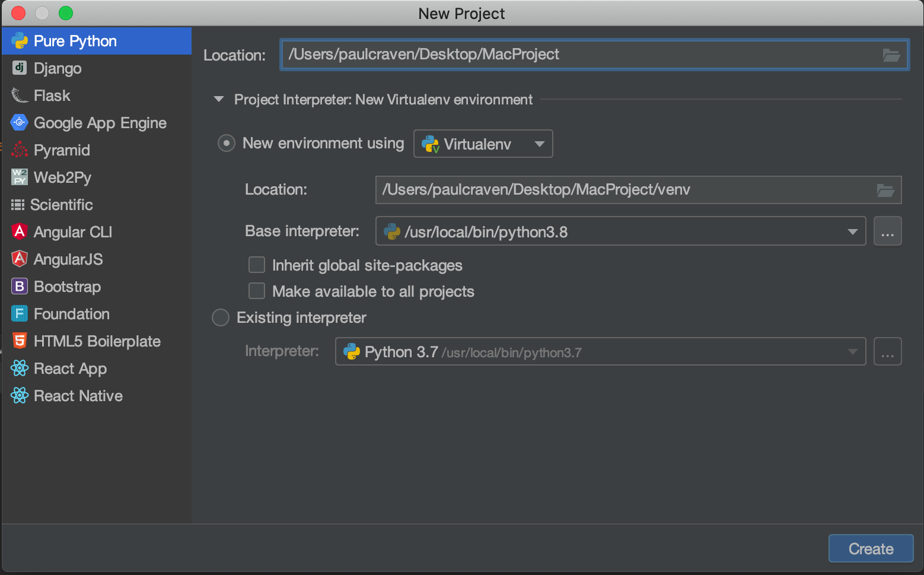Click Project Interpreter: New Virtualenv environment heading

click(383, 100)
